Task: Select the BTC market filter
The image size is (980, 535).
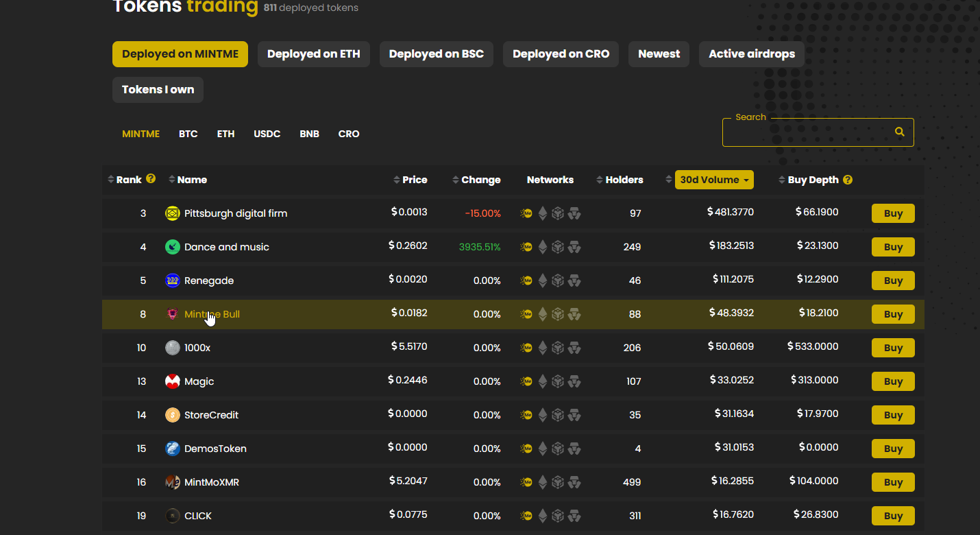Action: pyautogui.click(x=188, y=134)
